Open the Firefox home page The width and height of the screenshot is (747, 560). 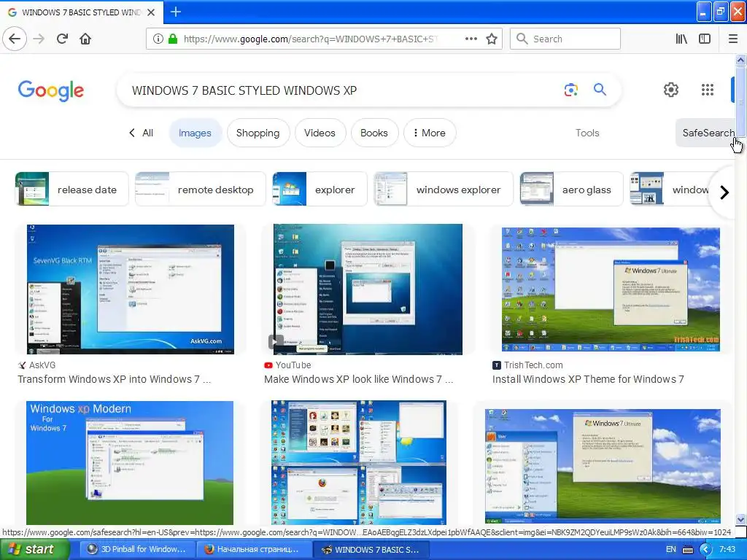(x=85, y=39)
